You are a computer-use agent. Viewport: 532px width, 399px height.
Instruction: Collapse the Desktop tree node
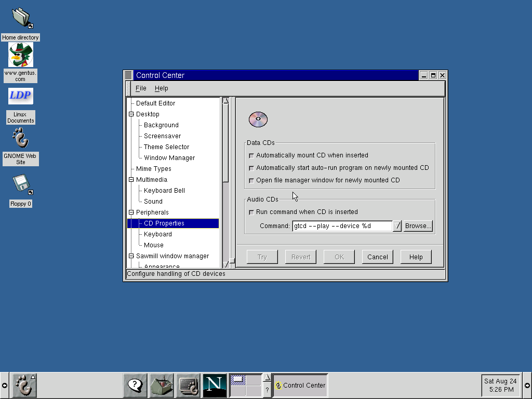point(131,114)
